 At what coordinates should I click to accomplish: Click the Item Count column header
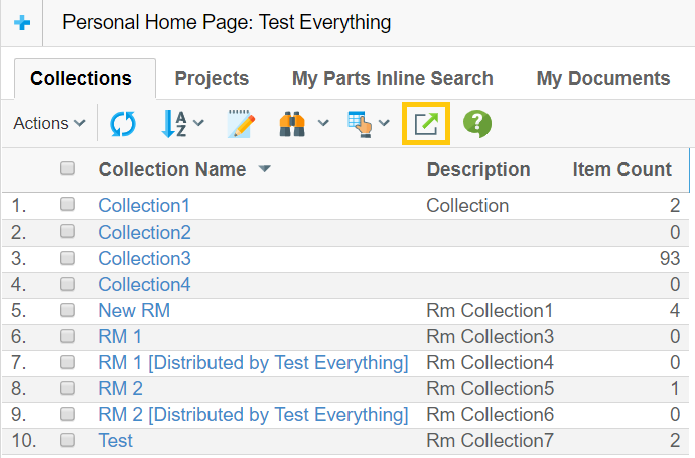point(621,169)
